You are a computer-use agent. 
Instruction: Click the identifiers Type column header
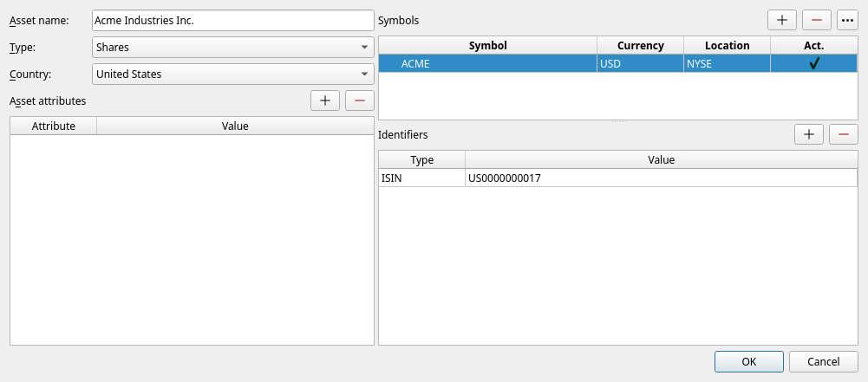(421, 159)
